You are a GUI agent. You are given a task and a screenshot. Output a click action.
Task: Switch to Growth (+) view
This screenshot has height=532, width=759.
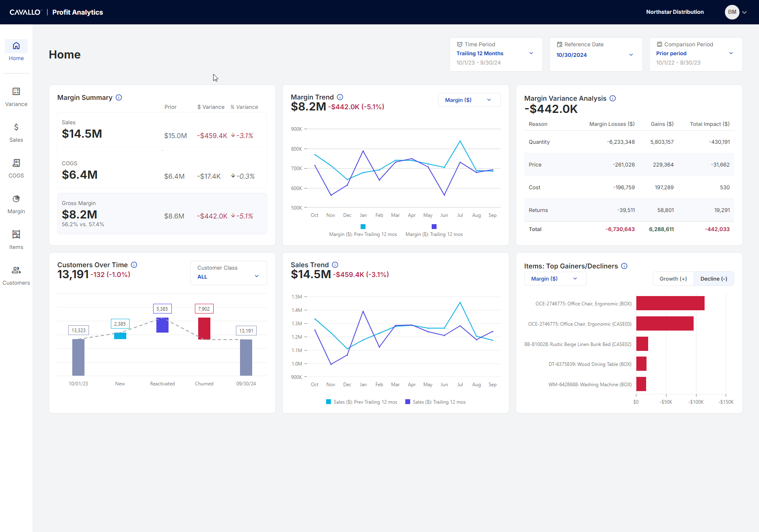click(x=673, y=279)
